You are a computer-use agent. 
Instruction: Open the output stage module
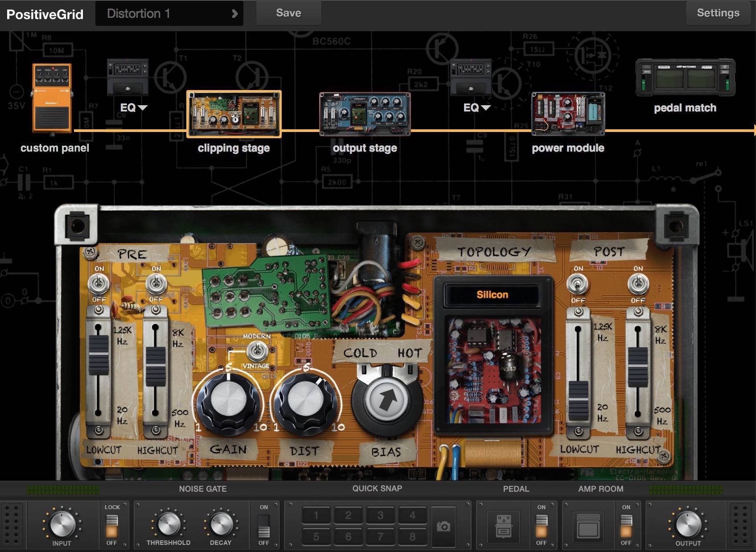[365, 114]
